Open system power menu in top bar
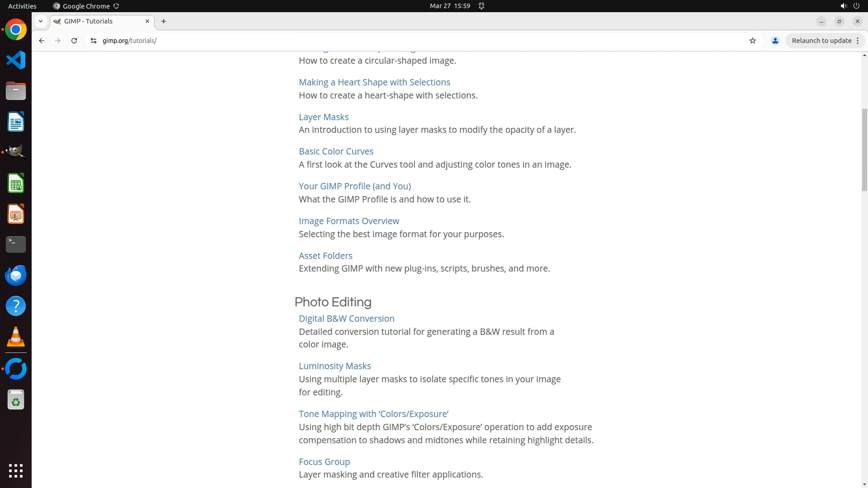The width and height of the screenshot is (868, 488). (x=856, y=6)
